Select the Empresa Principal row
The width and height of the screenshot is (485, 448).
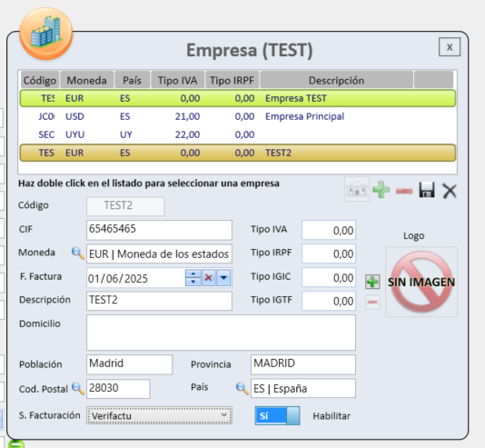click(x=238, y=116)
